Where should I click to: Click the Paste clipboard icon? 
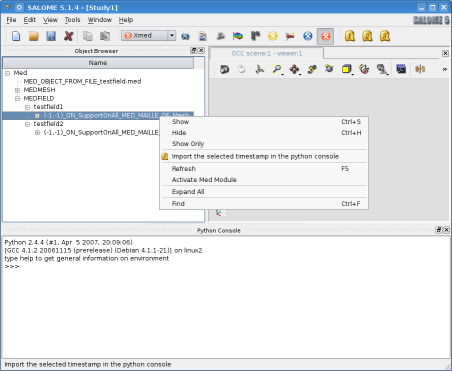(105, 36)
